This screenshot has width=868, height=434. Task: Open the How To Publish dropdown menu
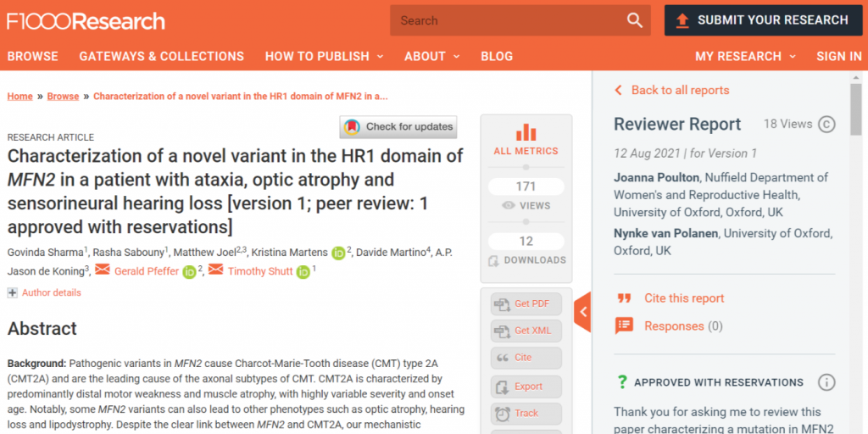pyautogui.click(x=324, y=56)
